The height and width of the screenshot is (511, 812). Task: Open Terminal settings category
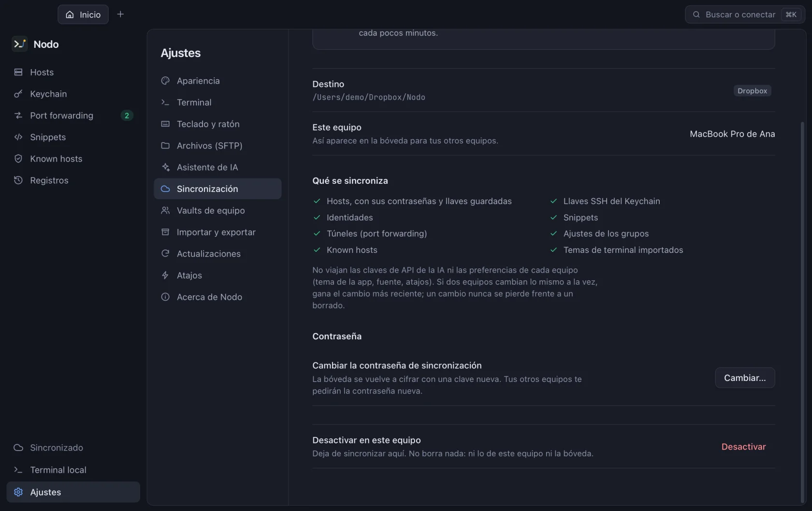[x=217, y=102]
